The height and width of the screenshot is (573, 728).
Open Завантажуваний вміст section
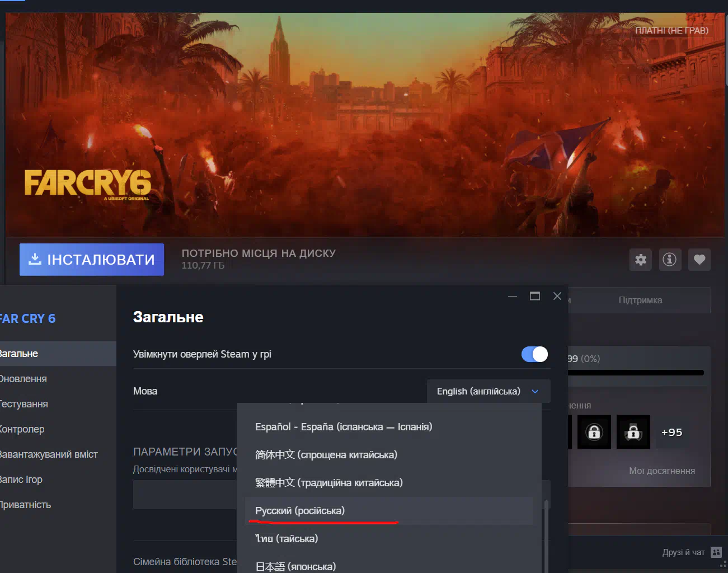[58, 454]
